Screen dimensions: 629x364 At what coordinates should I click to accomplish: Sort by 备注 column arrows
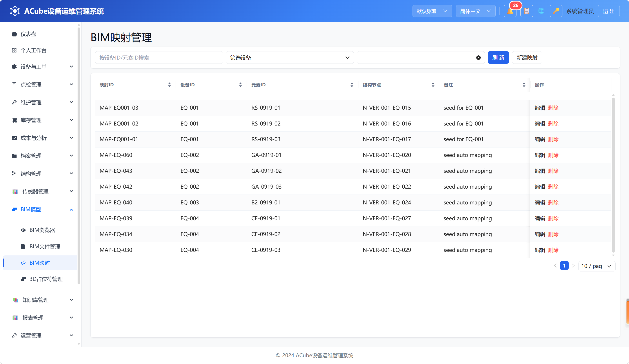coord(524,85)
